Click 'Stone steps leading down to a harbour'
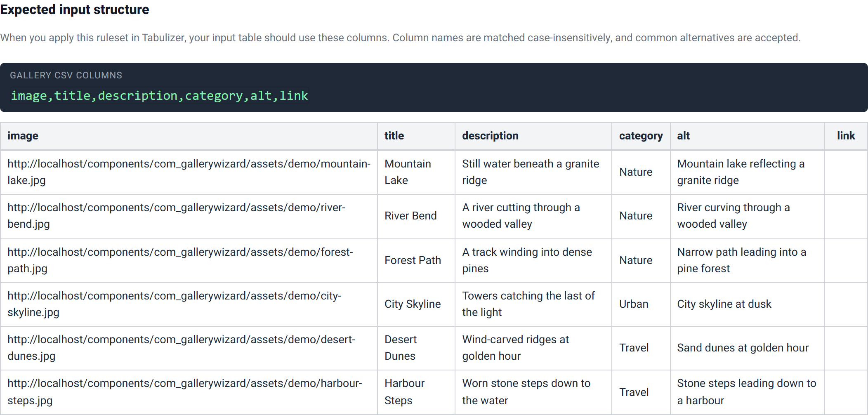This screenshot has height=415, width=868. (x=747, y=392)
